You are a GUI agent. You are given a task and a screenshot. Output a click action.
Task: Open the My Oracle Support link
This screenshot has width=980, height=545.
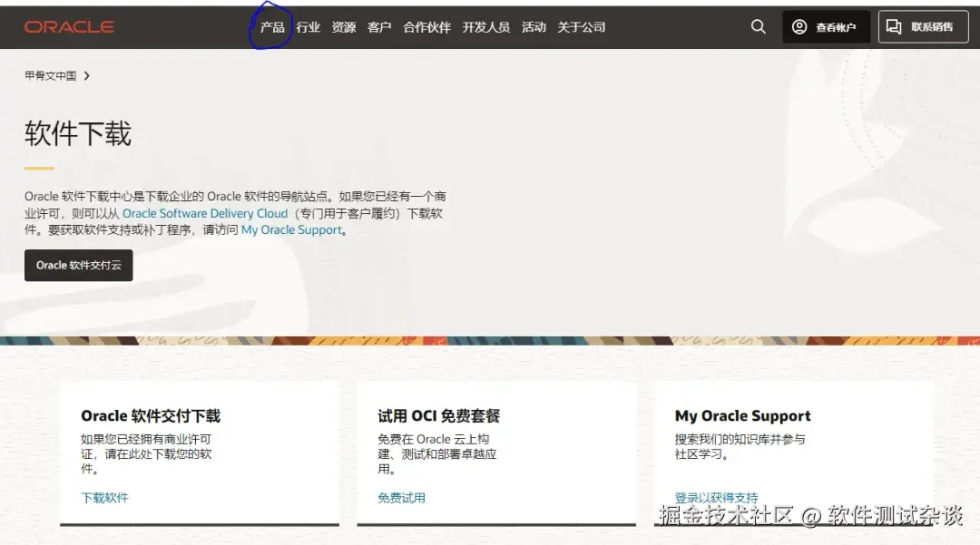pyautogui.click(x=291, y=229)
